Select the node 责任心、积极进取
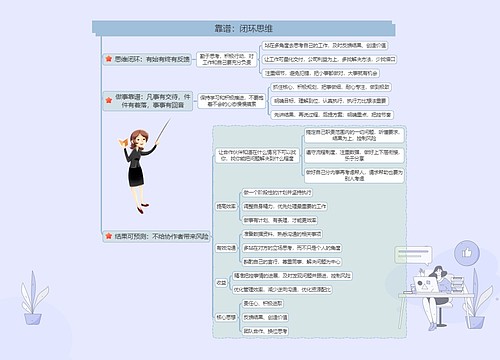This screenshot has height=360, width=500. pos(263,304)
